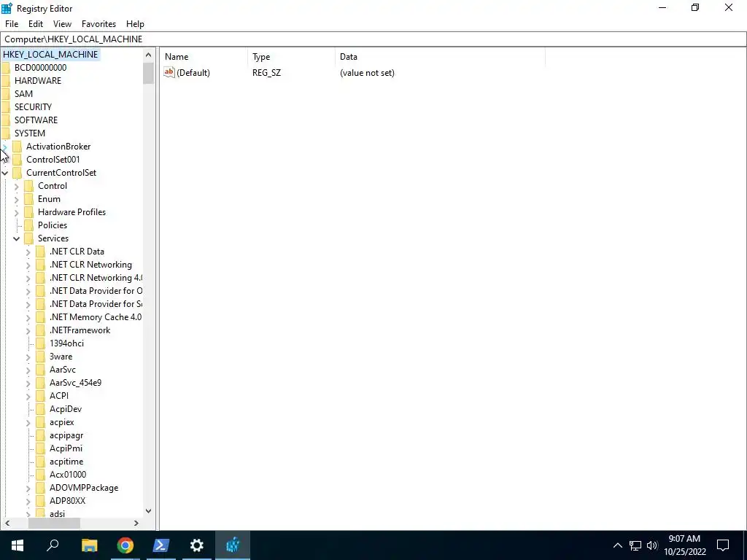Open the File menu
The width and height of the screenshot is (747, 560).
click(12, 24)
